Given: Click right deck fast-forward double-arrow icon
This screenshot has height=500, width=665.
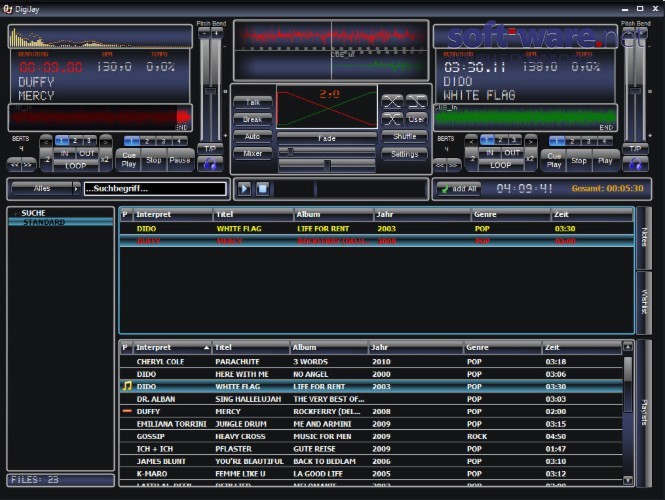Looking at the screenshot, I should [x=454, y=165].
